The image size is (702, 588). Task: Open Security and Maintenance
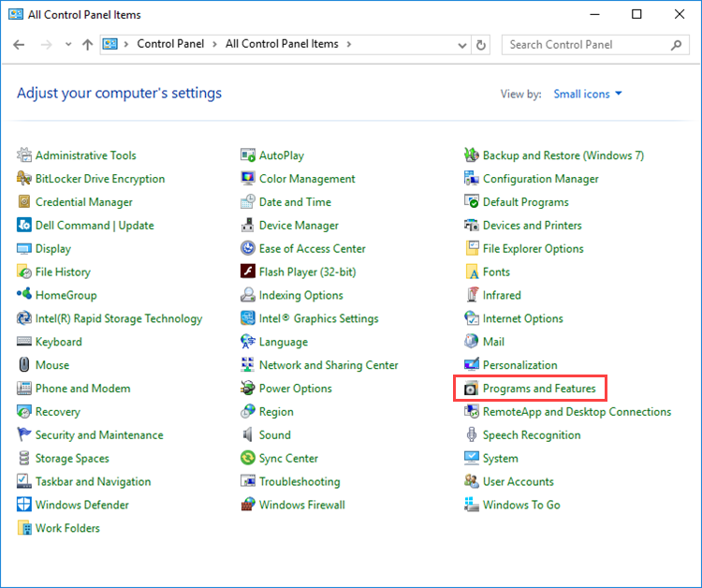tap(99, 434)
